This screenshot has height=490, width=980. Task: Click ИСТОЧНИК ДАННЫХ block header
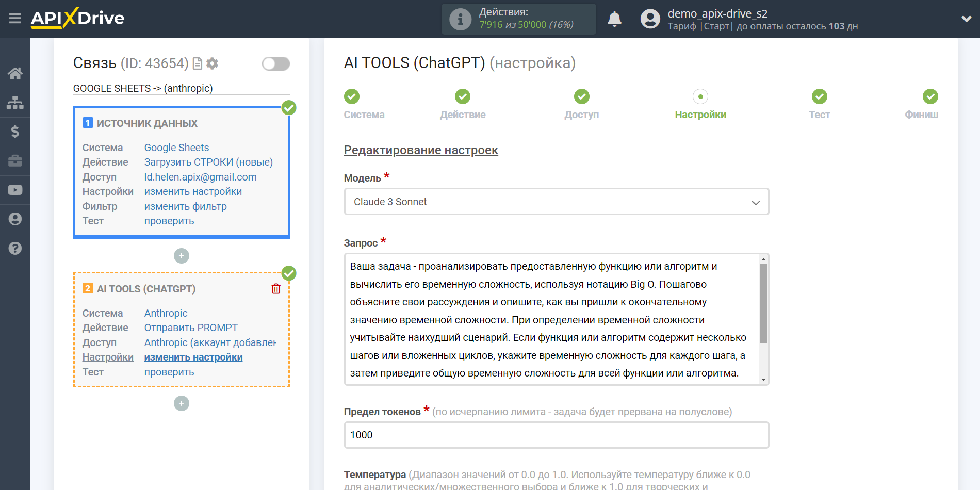147,123
